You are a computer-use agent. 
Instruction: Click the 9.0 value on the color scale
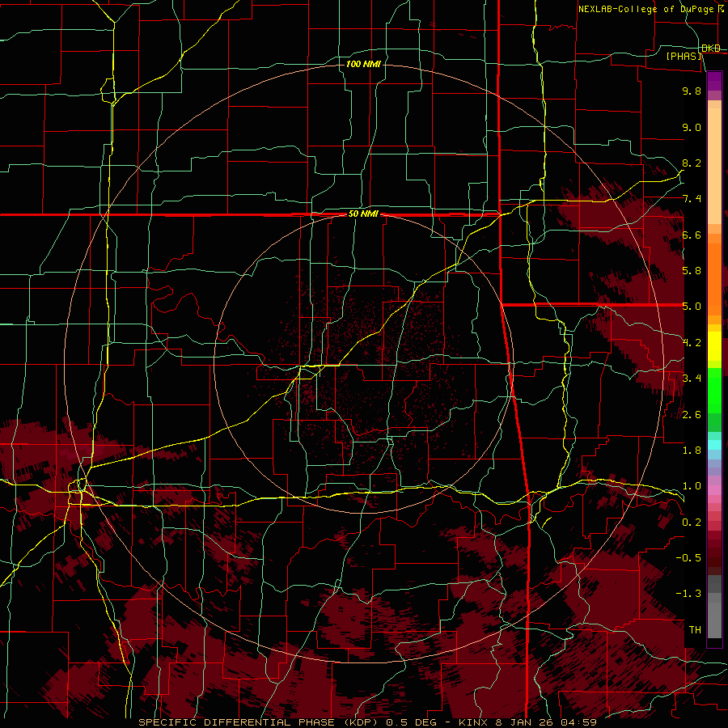coord(692,127)
